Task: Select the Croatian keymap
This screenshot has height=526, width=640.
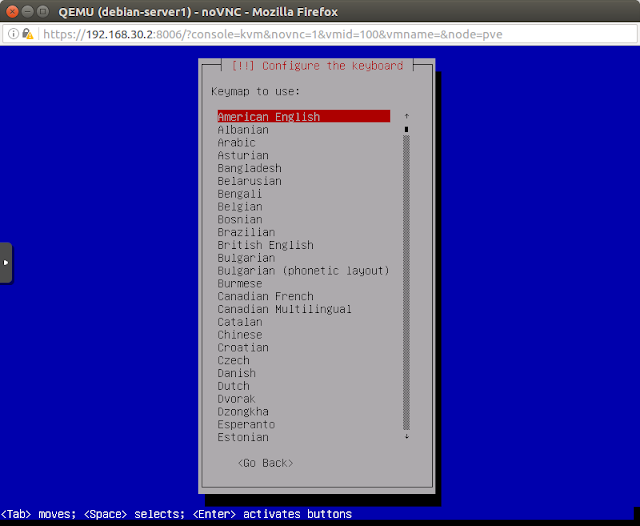Action: pos(243,347)
